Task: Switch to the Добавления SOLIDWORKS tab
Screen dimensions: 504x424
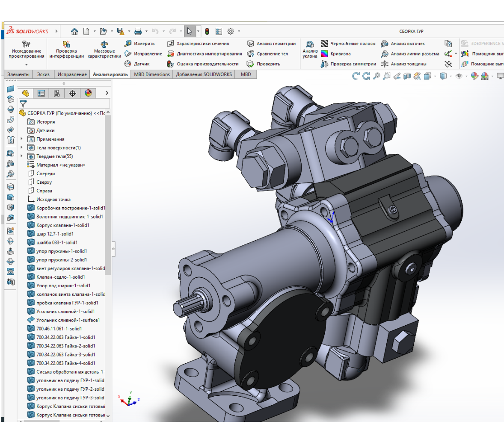Action: [203, 74]
